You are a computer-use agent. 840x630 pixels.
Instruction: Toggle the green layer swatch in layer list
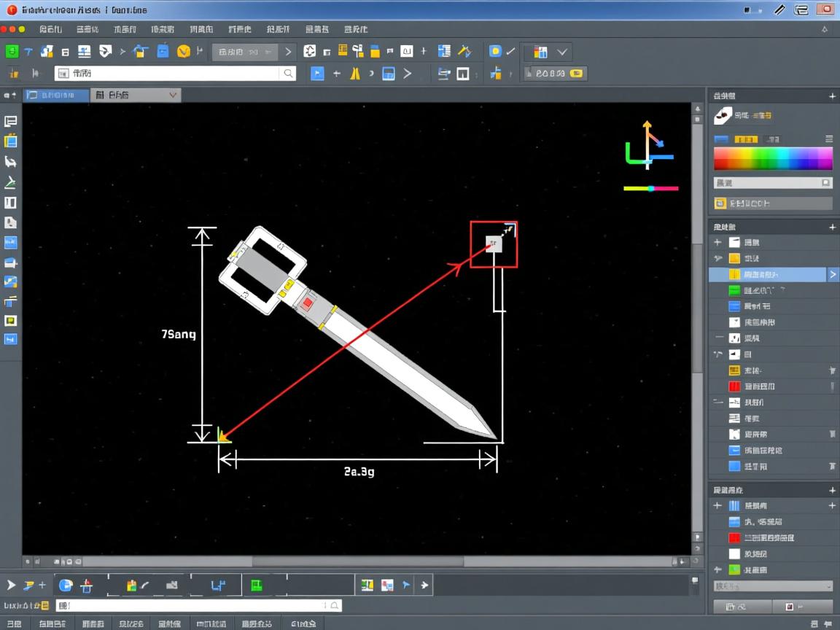tap(734, 290)
